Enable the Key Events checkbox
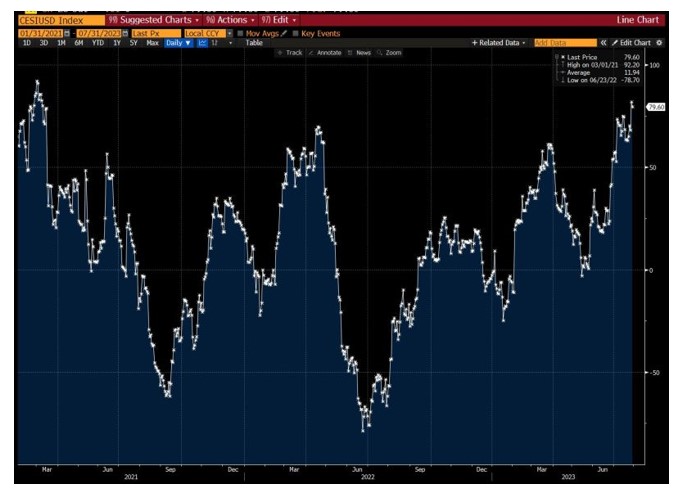This screenshot has width=678, height=490. click(296, 33)
